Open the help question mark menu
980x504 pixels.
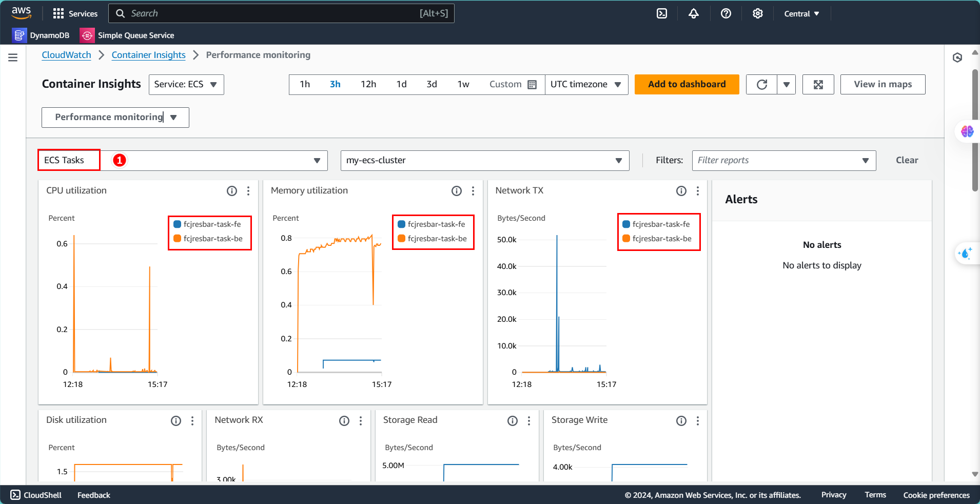tap(726, 13)
